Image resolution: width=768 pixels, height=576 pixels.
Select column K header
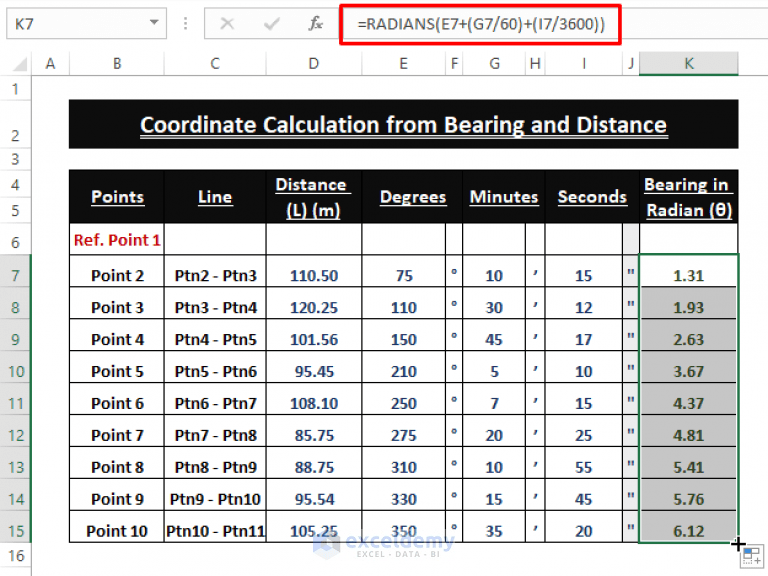point(689,64)
